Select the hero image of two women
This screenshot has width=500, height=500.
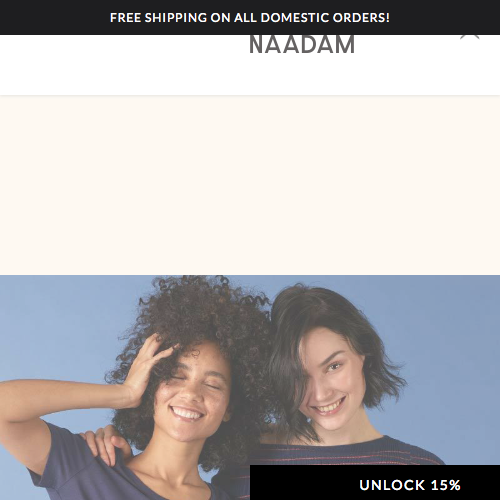coord(250,387)
